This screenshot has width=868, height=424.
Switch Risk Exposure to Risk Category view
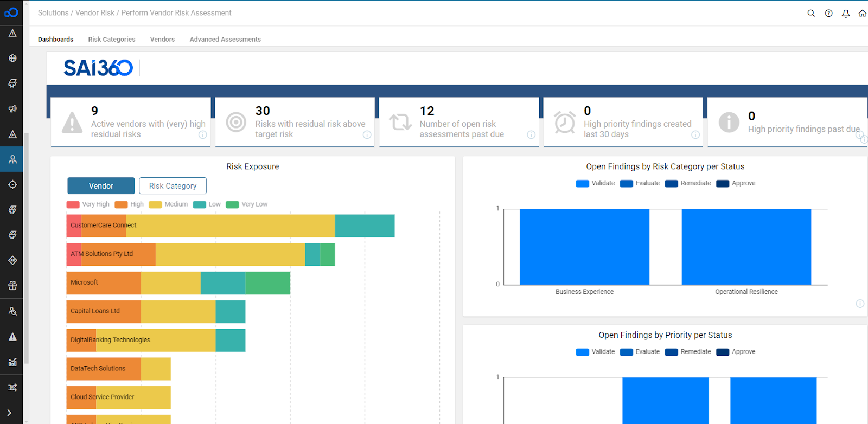(173, 186)
